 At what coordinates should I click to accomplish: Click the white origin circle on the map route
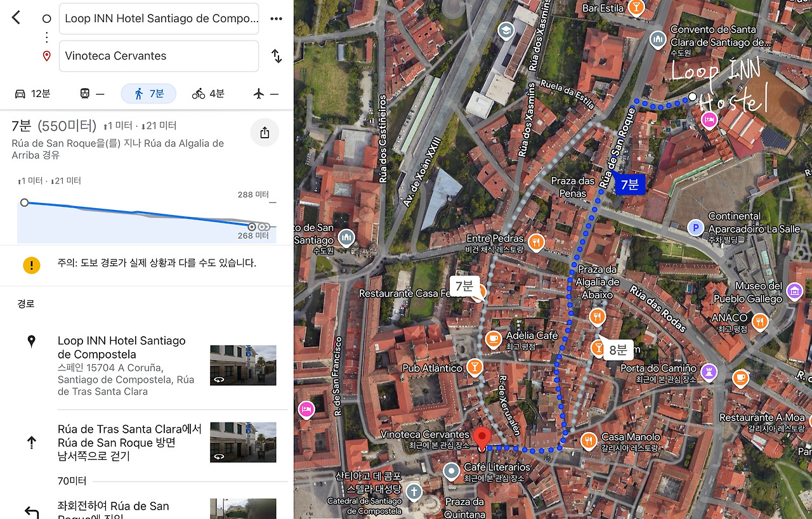693,97
